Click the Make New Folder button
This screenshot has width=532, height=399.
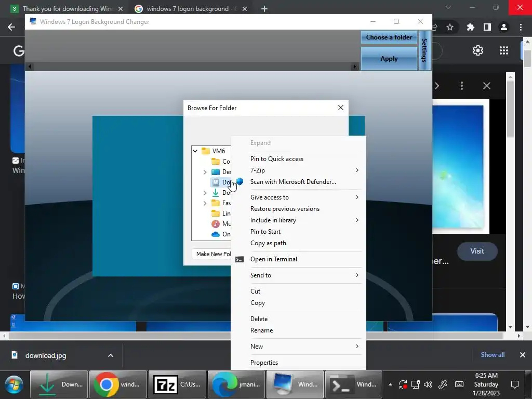(211, 254)
